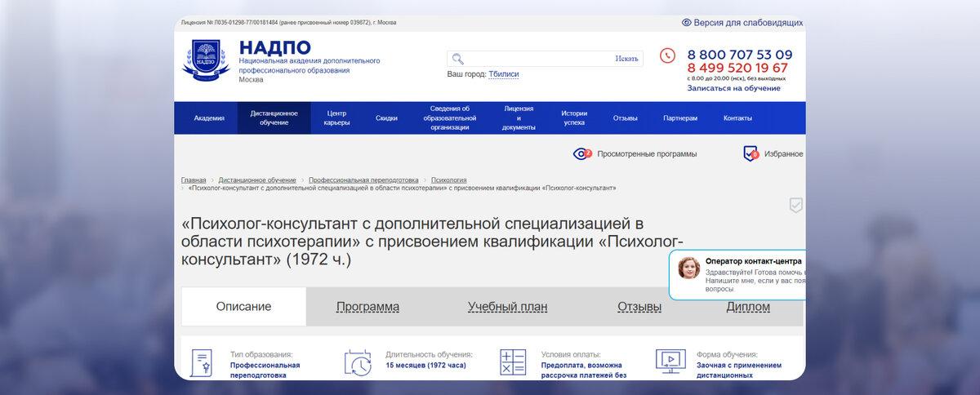Open the Отзывы menu item in navbar
The image size is (980, 395).
coord(626,118)
